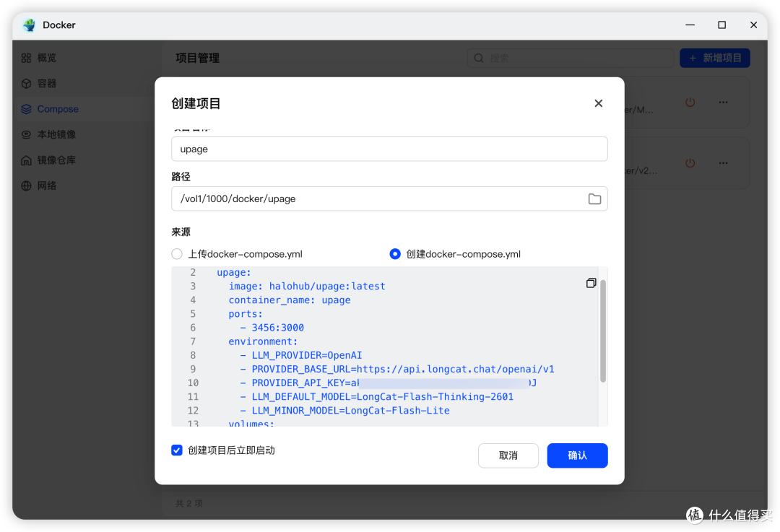Image resolution: width=780 pixels, height=532 pixels.
Task: Click the PROVIDER_BASE_URL line
Action: [x=397, y=370]
